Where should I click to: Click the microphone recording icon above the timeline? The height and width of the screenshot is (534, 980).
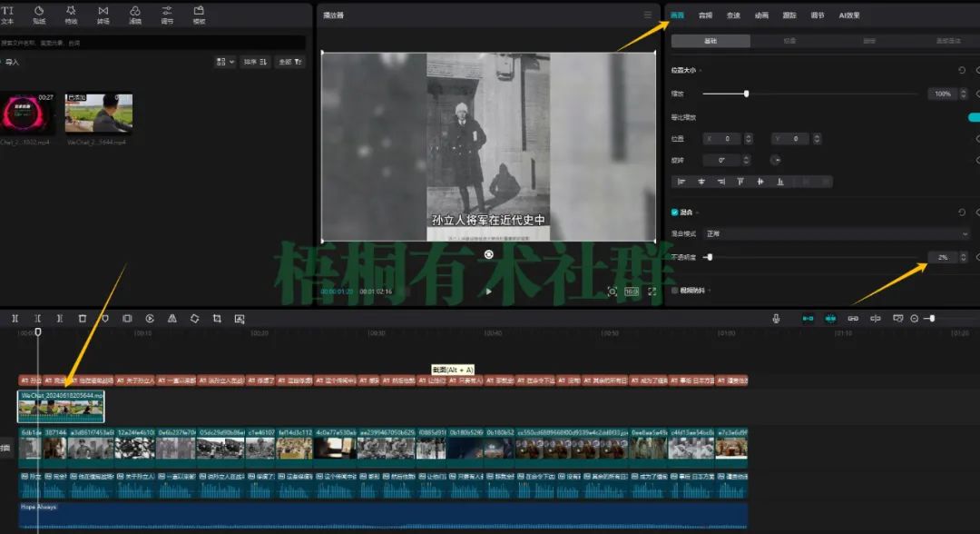778,319
